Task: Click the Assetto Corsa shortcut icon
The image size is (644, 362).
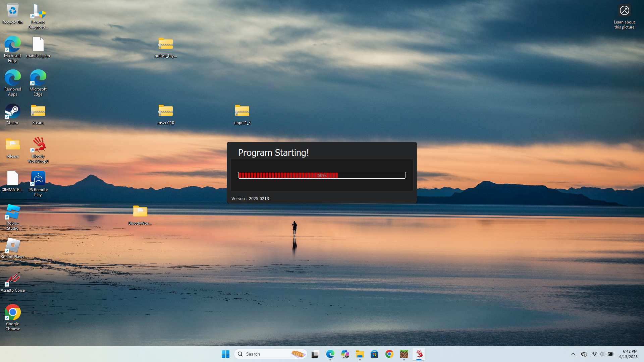Action: point(12,279)
